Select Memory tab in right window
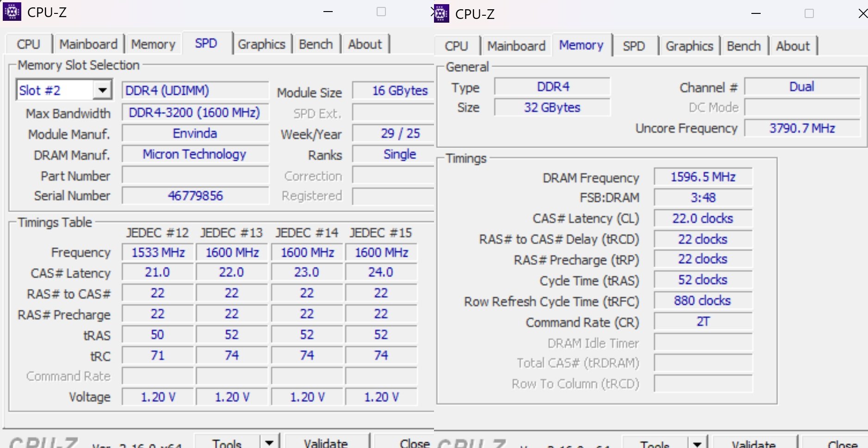The width and height of the screenshot is (868, 448). (581, 45)
